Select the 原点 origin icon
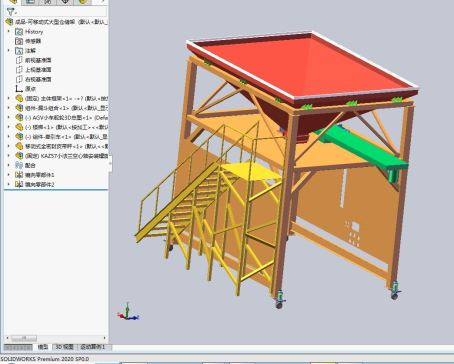Image resolution: width=454 pixels, height=364 pixels. [19, 89]
